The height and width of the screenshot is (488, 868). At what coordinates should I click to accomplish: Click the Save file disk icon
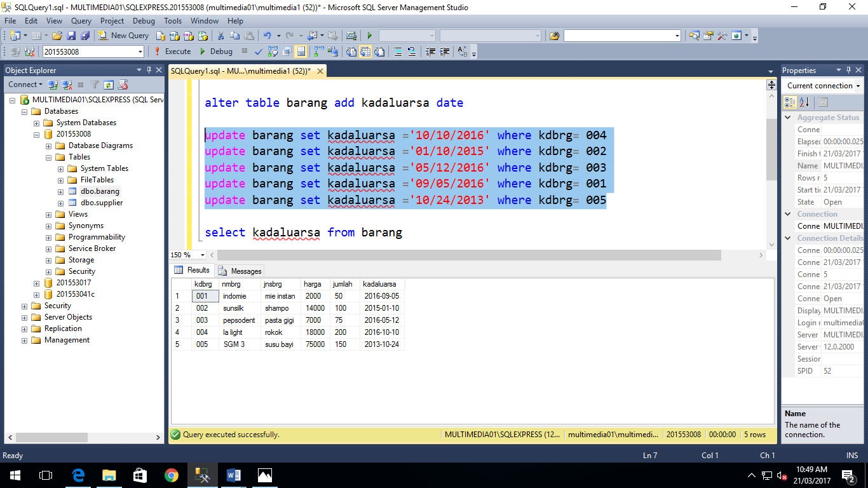71,36
